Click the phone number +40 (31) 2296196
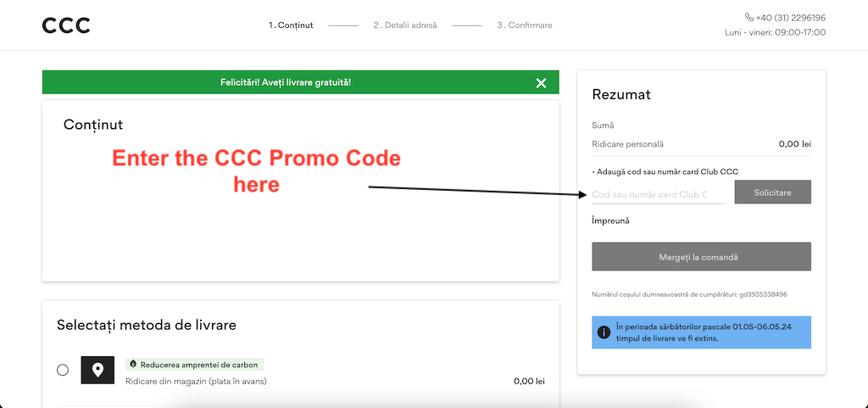Image resolution: width=868 pixels, height=408 pixels. (791, 18)
